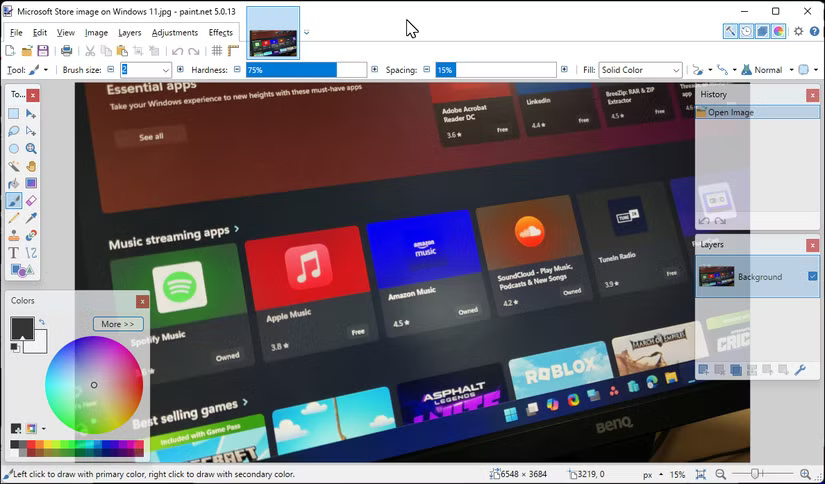Screen dimensions: 825x484
Task: Select the Rectangle Select tool
Action: click(14, 114)
